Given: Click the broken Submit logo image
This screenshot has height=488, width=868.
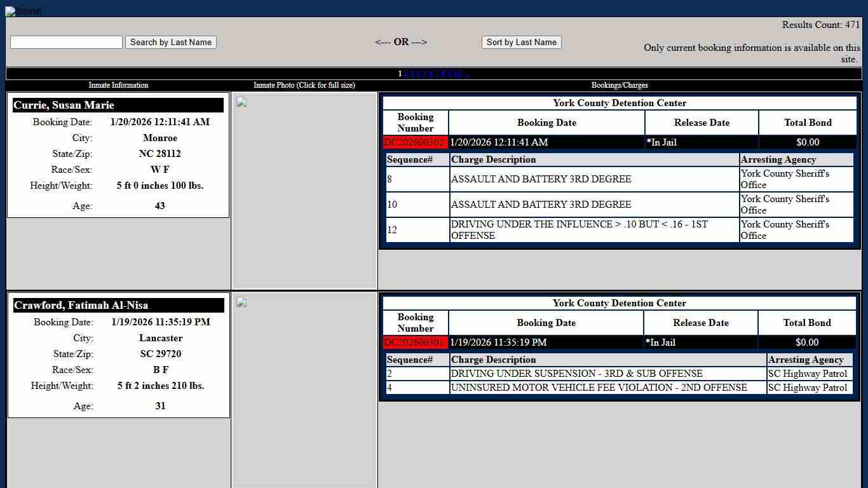Looking at the screenshot, I should [23, 11].
